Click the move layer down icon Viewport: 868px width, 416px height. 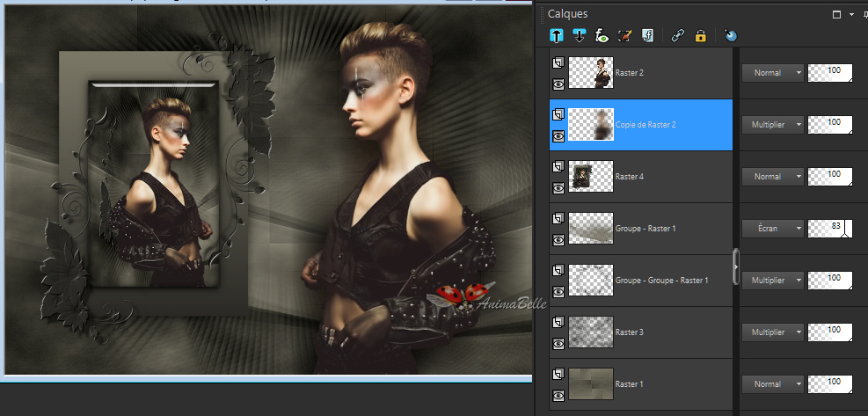[579, 35]
